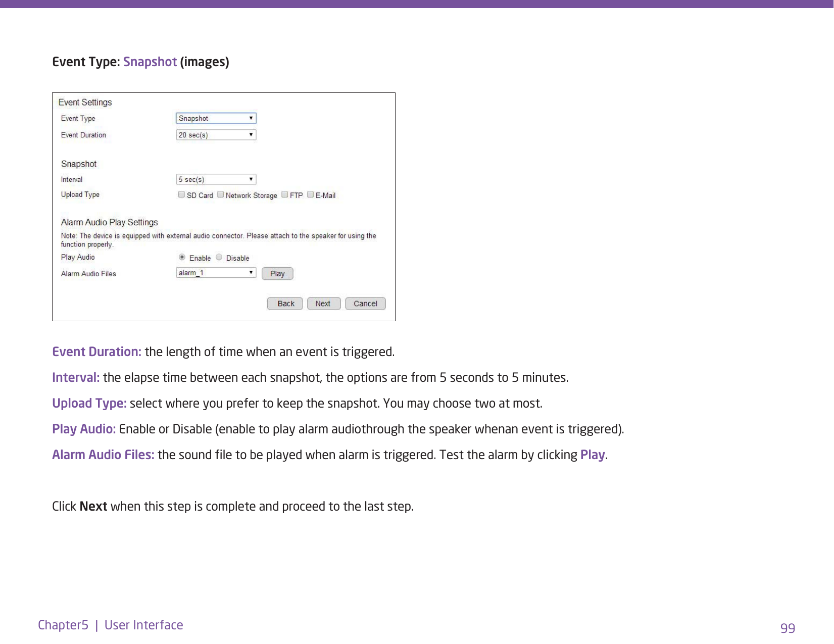This screenshot has height=644, width=834.
Task: Open the Alarm Audio Files dropdown alarm_1
Action: pyautogui.click(x=216, y=273)
